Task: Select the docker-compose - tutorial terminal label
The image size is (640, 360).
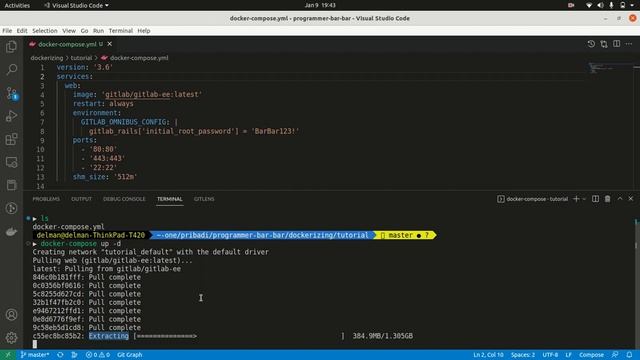Action: 533,199
